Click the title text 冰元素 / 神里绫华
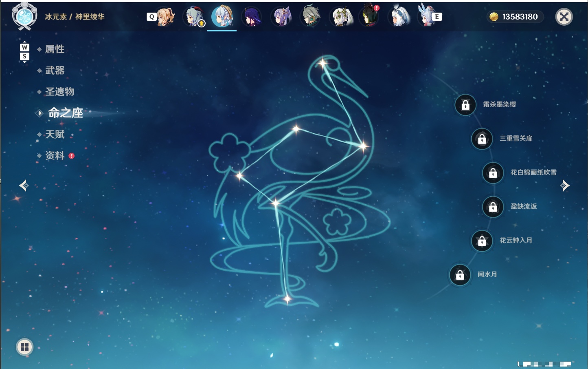Image resolution: width=588 pixels, height=369 pixels. coord(75,17)
